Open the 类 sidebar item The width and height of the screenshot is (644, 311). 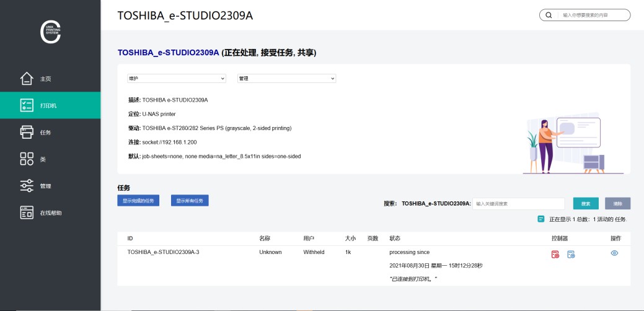coord(50,159)
